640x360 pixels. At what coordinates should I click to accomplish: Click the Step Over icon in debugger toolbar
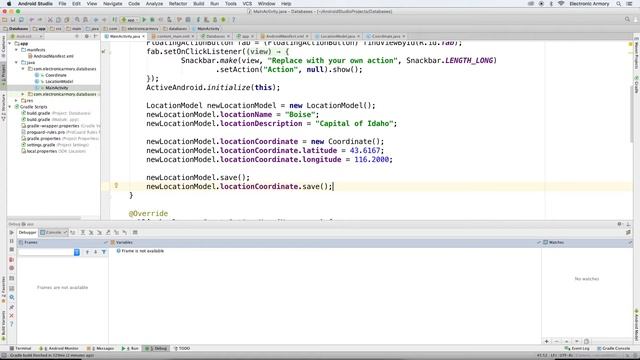(x=82, y=232)
